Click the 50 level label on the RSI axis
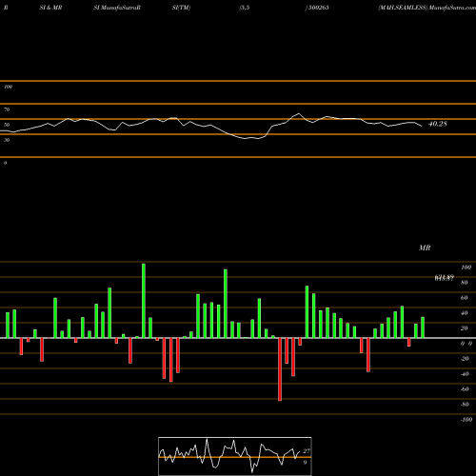476x476 pixels. 7,125
